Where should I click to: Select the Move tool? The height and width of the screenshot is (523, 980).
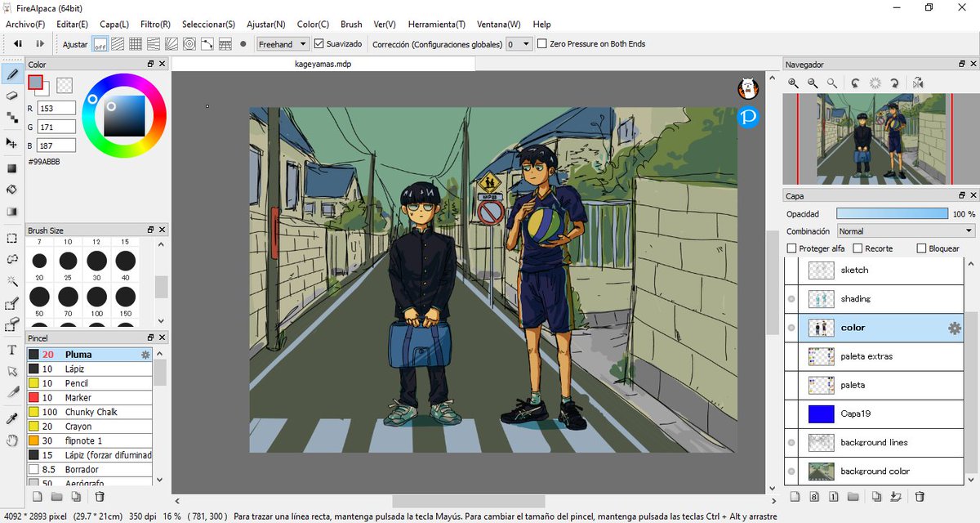click(x=11, y=143)
